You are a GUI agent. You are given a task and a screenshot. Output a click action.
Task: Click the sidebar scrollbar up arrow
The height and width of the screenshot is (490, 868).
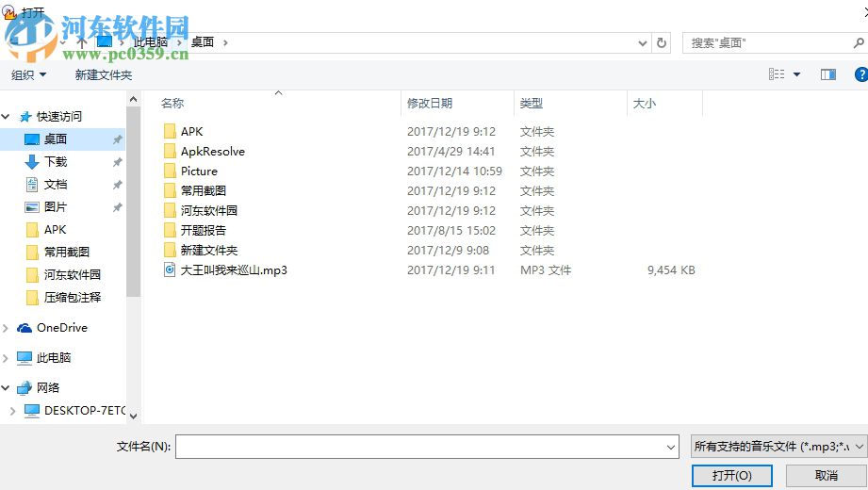(134, 99)
